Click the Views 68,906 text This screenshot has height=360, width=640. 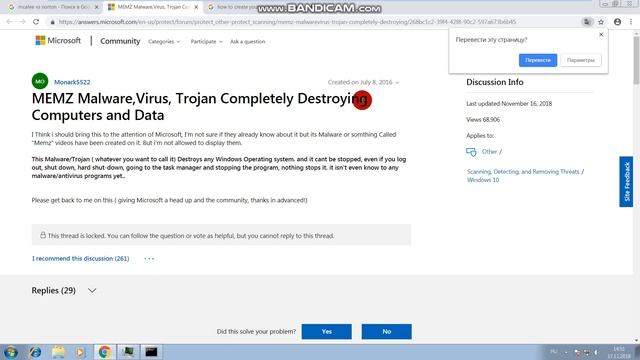pyautogui.click(x=483, y=120)
